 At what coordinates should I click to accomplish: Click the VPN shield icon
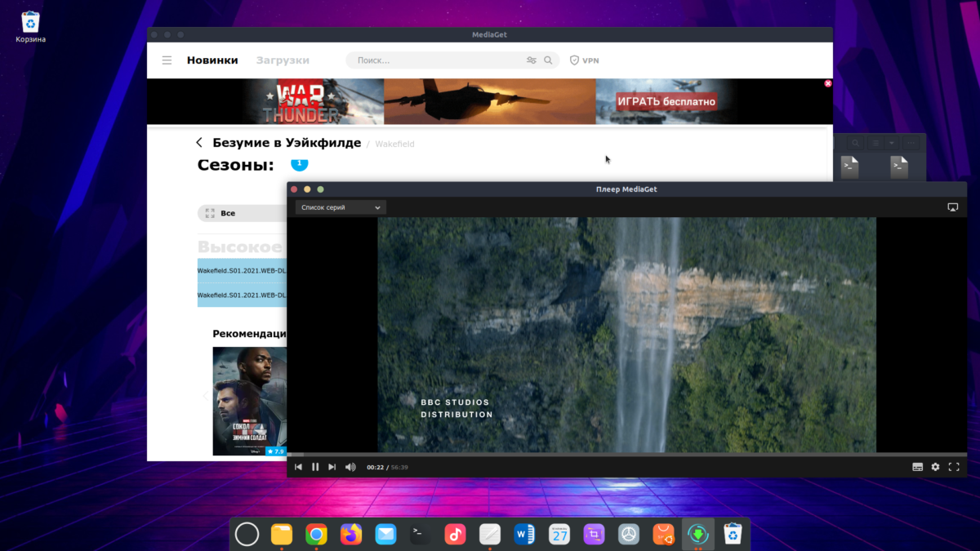coord(574,60)
